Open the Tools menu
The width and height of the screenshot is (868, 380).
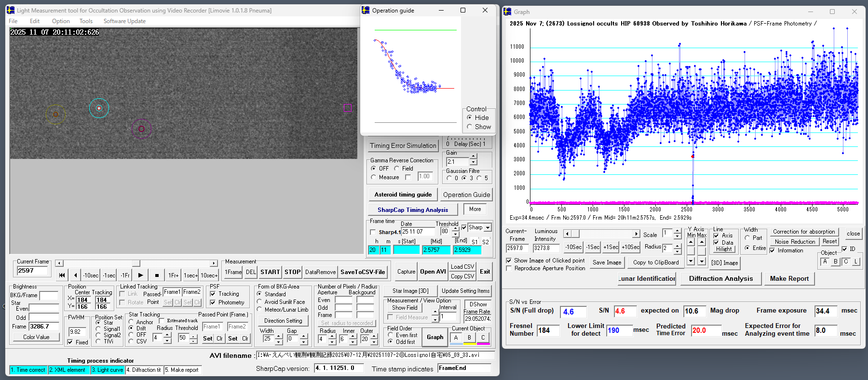pyautogui.click(x=86, y=21)
